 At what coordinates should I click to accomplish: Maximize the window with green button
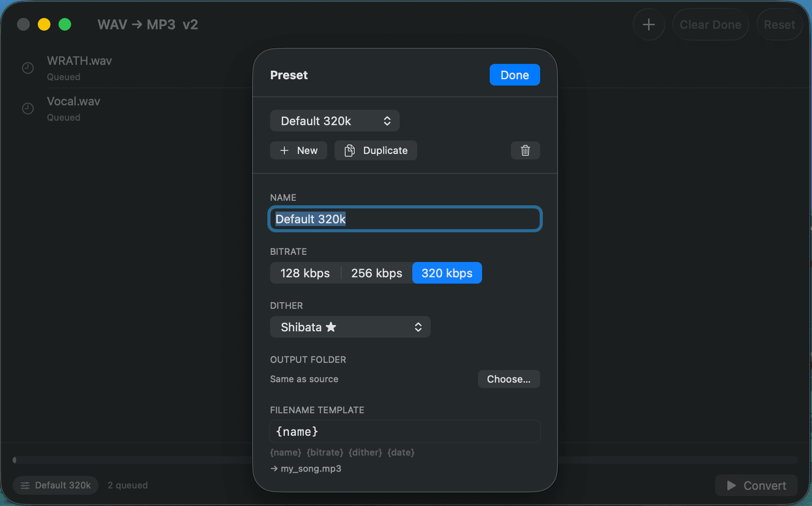65,24
